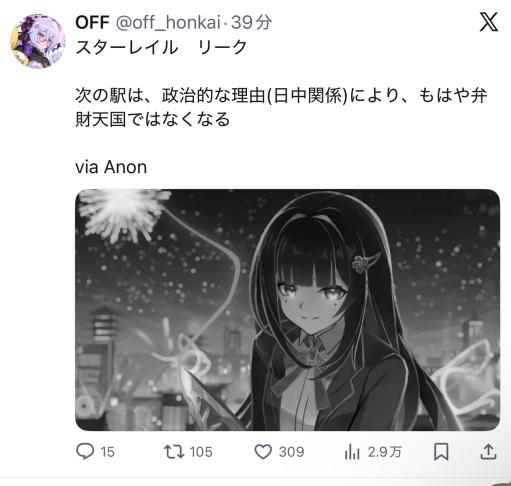Screen dimensions: 511x486
Task: Click the tweet body text about 弁財天国
Action: click(x=281, y=107)
